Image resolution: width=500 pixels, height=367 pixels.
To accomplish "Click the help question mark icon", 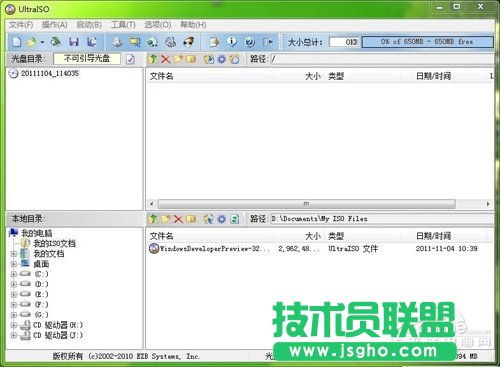I will pyautogui.click(x=250, y=42).
